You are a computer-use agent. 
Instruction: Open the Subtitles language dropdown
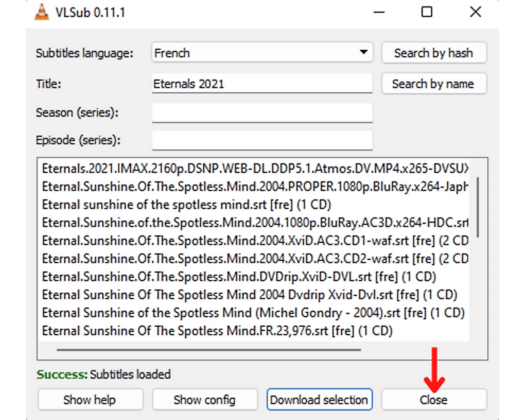pos(262,52)
